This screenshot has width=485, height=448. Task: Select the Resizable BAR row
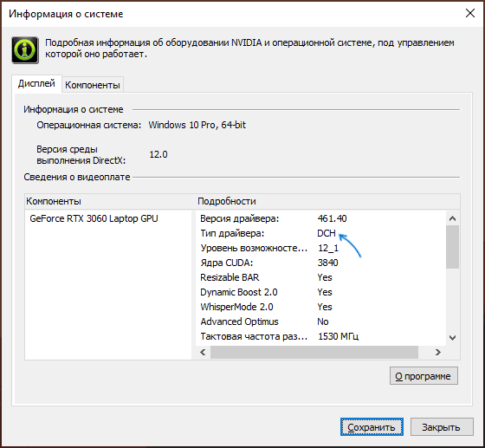tap(320, 277)
